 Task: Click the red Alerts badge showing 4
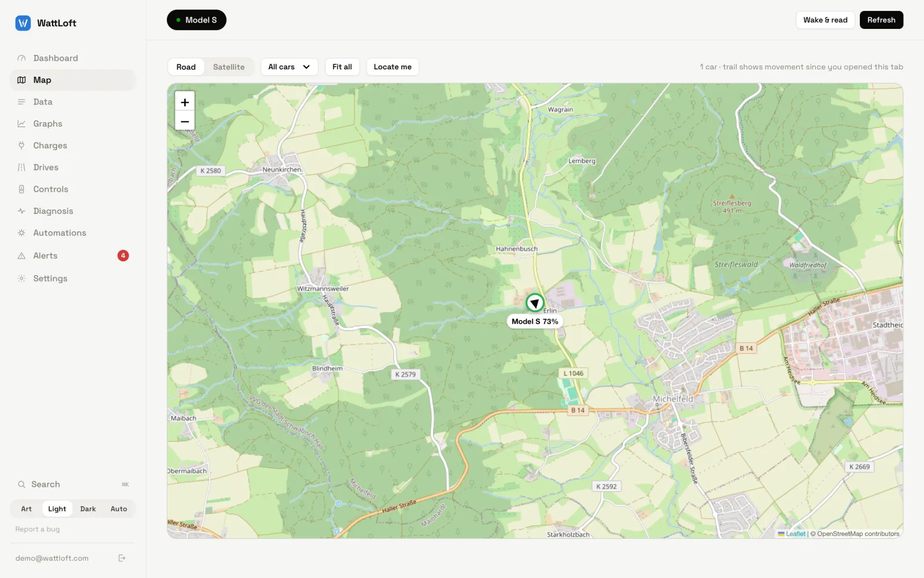point(123,255)
